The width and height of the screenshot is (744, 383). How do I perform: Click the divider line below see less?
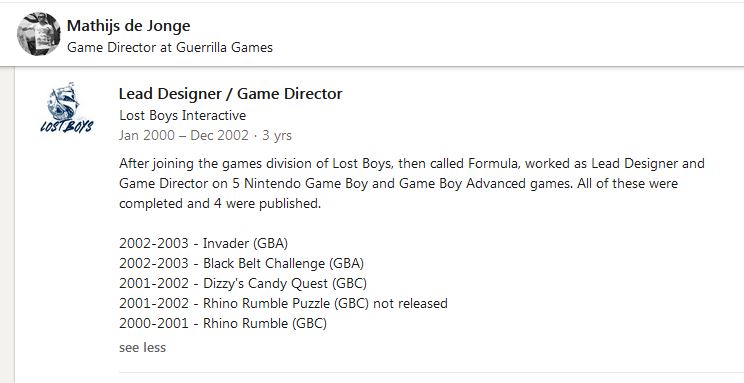(431, 373)
